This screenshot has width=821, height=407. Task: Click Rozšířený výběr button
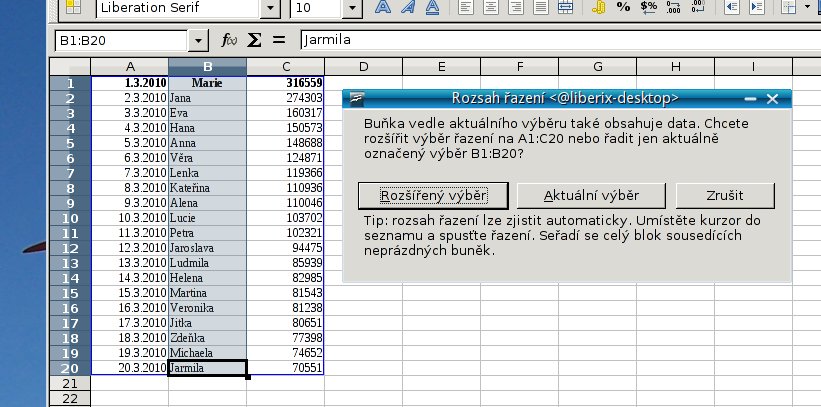pos(434,196)
